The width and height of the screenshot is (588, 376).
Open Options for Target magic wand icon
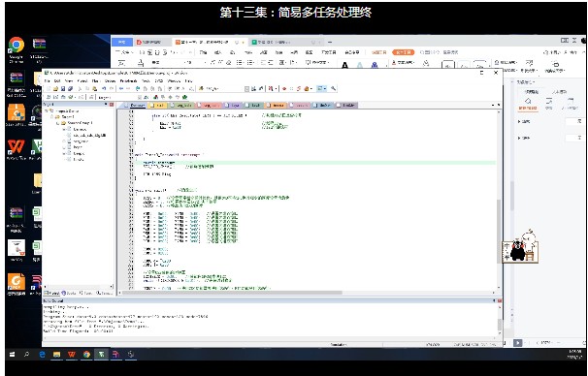(x=146, y=97)
